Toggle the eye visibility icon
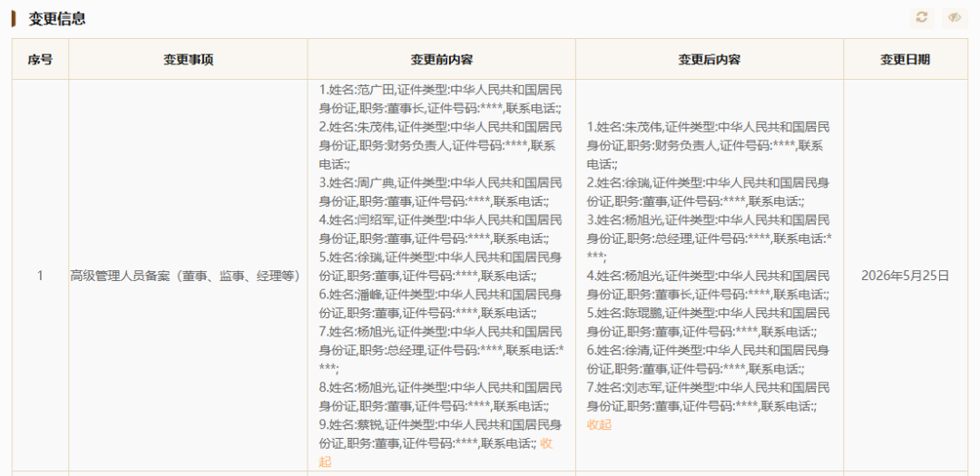980x476 pixels. [955, 18]
